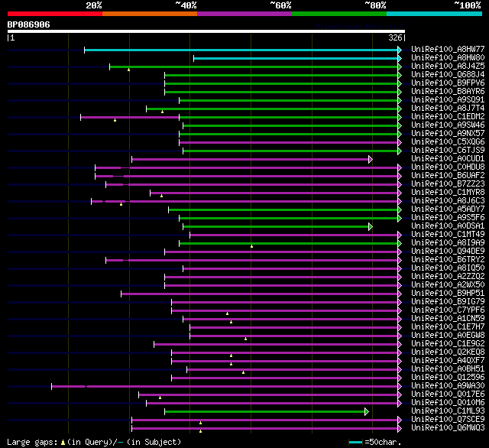Click the UniRef100_C6TJS9 text

(x=448, y=151)
